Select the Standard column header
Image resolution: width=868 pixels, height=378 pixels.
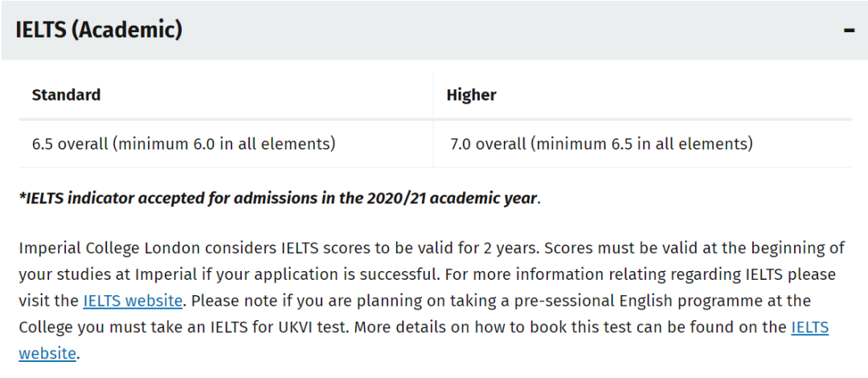point(67,96)
